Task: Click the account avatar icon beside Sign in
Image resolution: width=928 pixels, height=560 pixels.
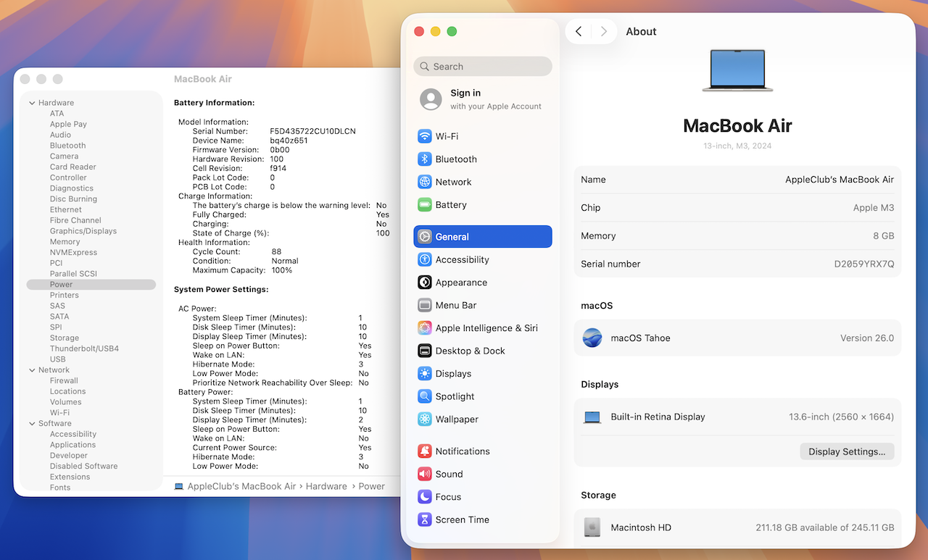Action: (431, 99)
